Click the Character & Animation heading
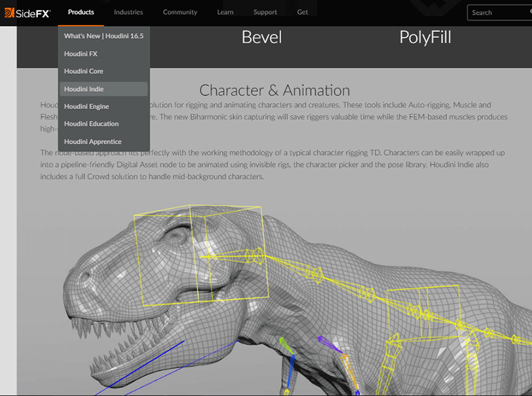532x396 pixels. [x=275, y=90]
